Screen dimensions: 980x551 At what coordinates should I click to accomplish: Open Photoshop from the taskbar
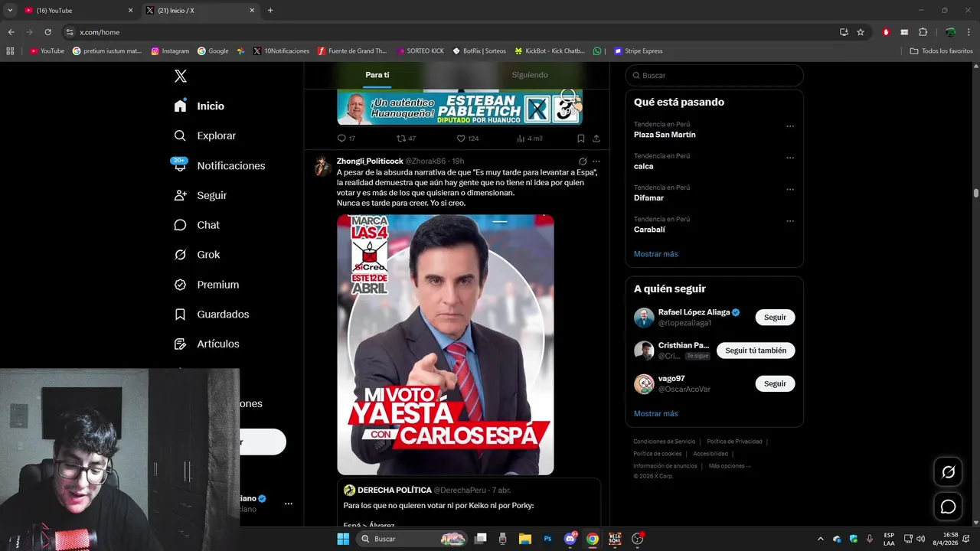(x=547, y=539)
